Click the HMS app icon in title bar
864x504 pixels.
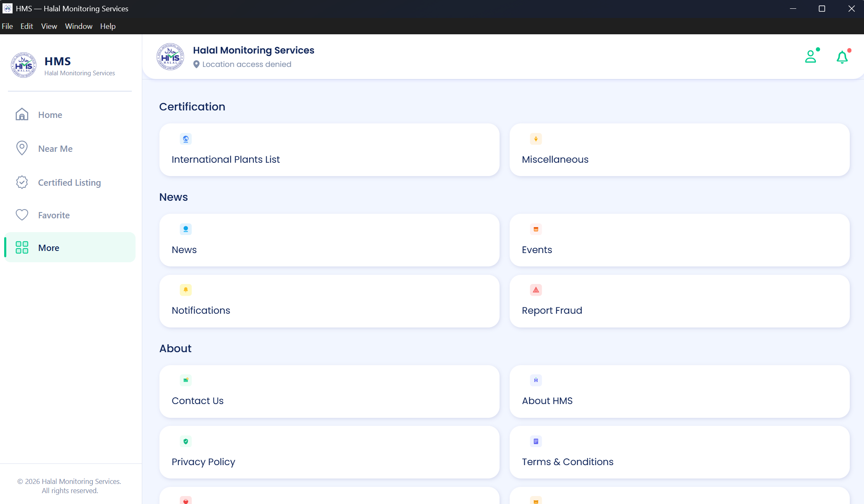[x=8, y=8]
